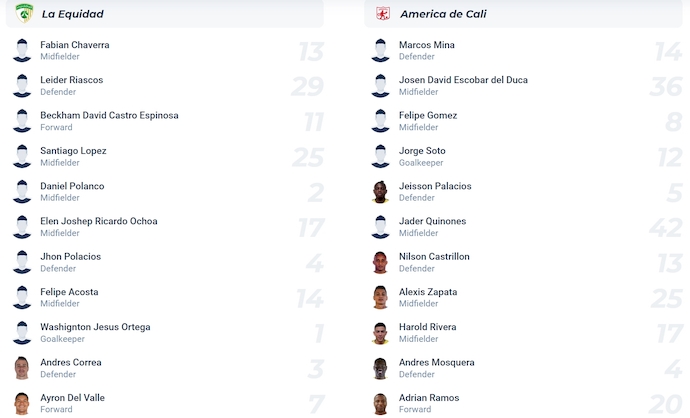
Task: Open Fabian Chaverra's placeholder avatar
Action: (x=22, y=50)
